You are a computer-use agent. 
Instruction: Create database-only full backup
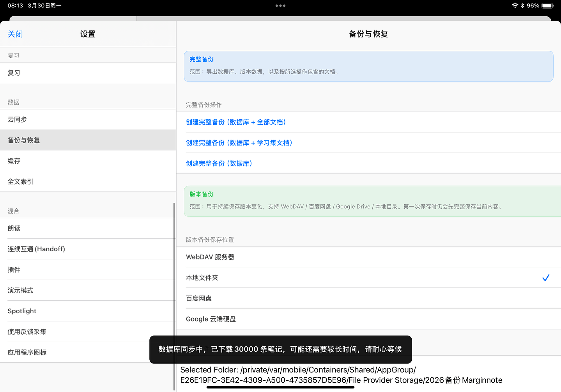[x=219, y=163]
